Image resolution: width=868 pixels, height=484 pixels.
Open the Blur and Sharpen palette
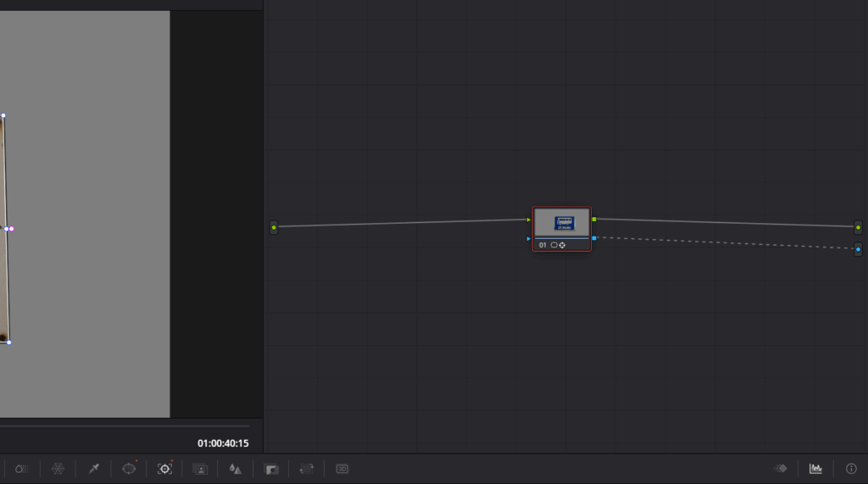(x=236, y=469)
